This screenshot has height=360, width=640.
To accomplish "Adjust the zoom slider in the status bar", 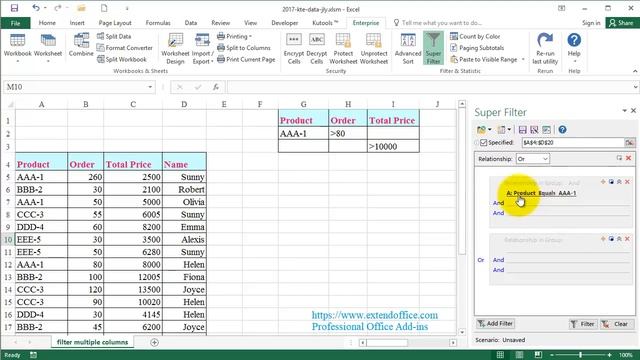I will 580,355.
